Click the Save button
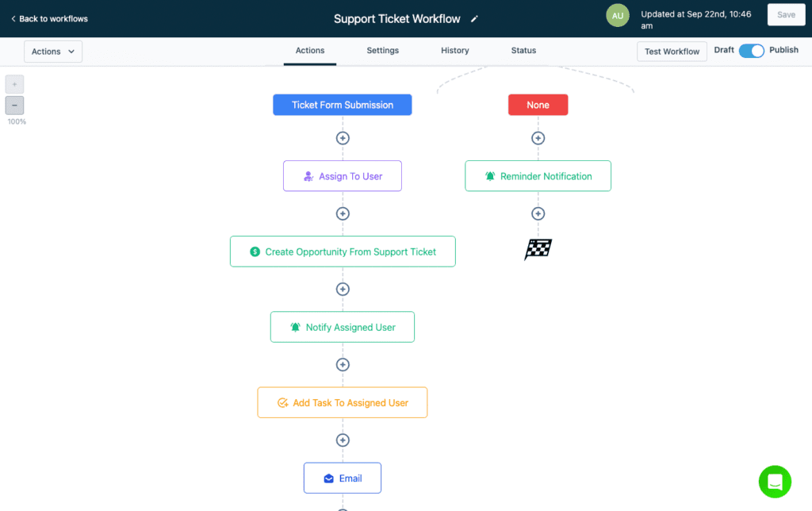This screenshot has height=511, width=812. coord(785,14)
